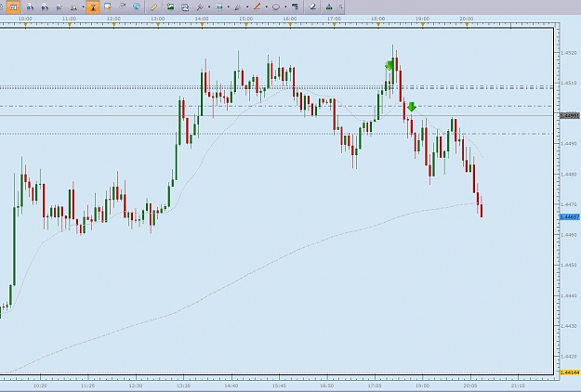The height and width of the screenshot is (392, 581).
Task: Click the 1.44991 price level label
Action: 570,116
